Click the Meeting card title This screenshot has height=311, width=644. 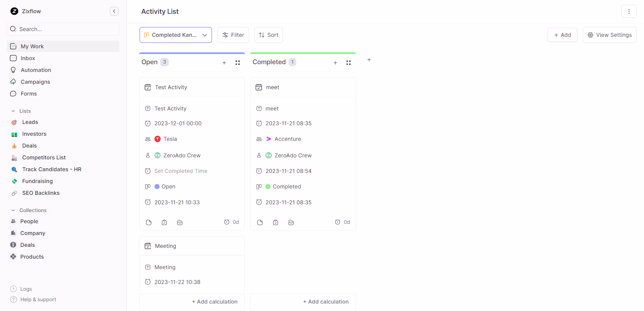[166, 246]
